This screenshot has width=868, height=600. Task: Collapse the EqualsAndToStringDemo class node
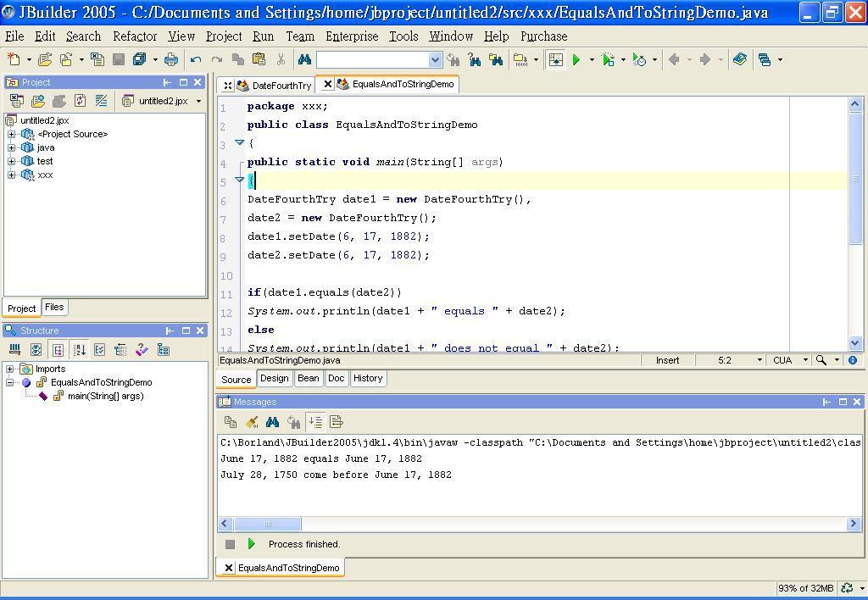tap(9, 382)
